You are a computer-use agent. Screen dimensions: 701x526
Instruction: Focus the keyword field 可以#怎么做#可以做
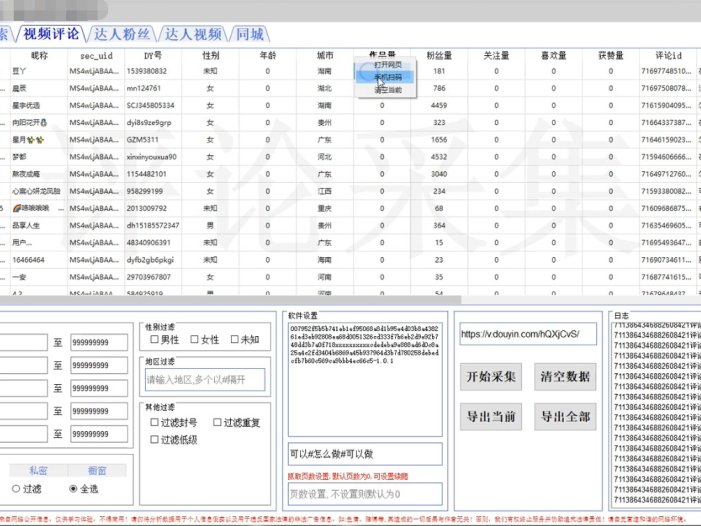365,454
